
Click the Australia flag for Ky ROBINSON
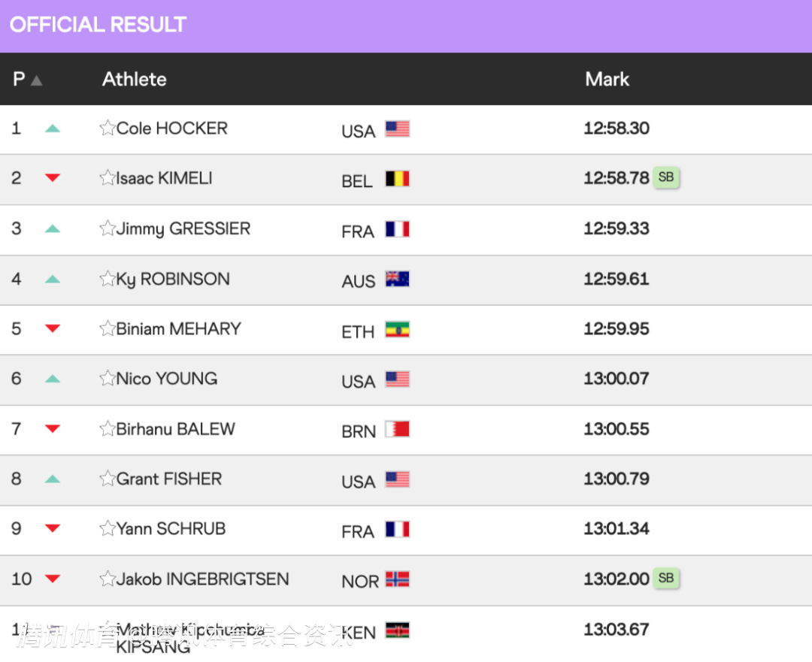(x=397, y=280)
